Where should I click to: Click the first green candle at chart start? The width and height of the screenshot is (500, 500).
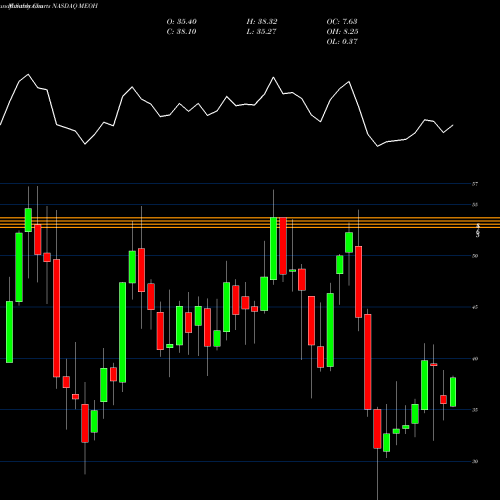(10, 332)
